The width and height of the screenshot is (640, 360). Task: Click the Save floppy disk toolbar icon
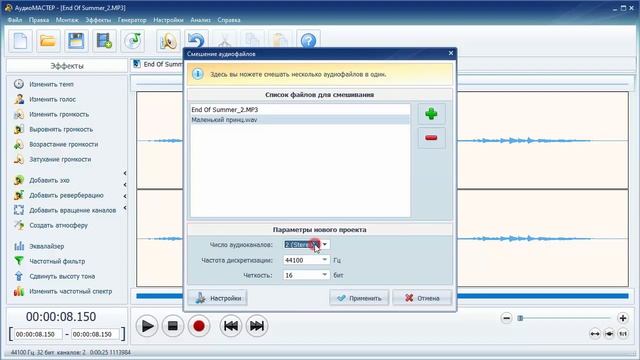76,41
